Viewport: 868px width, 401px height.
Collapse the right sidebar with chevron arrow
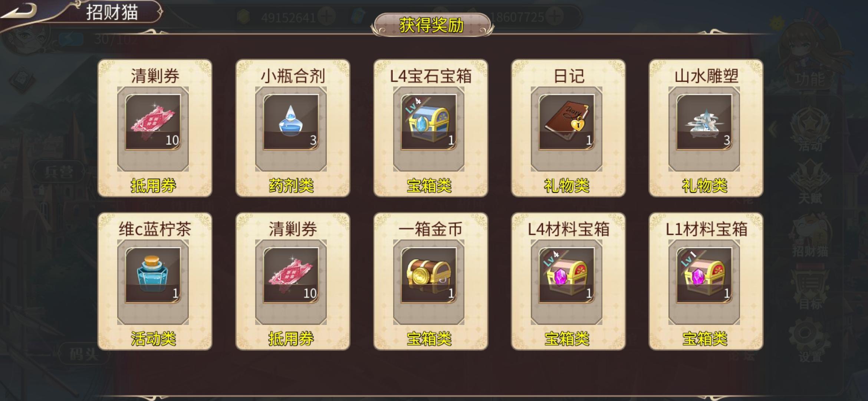coord(773,129)
